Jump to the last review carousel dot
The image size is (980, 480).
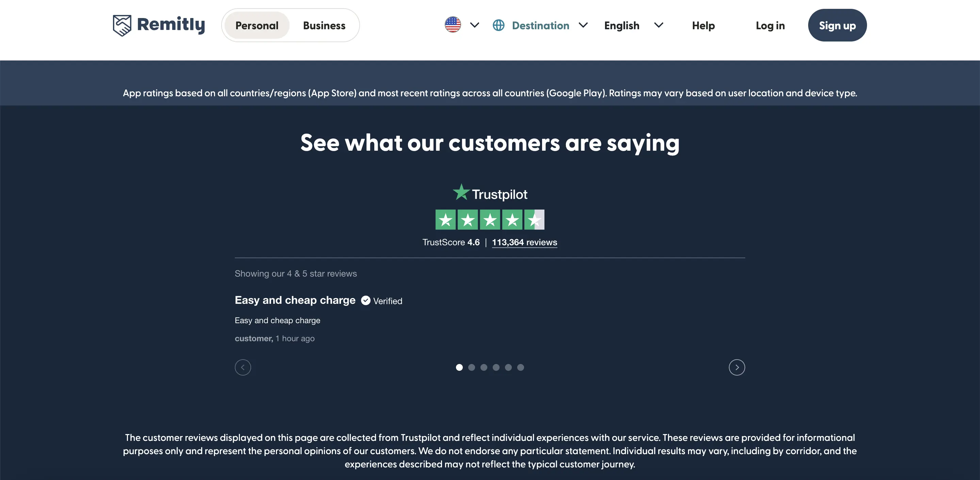click(x=520, y=367)
